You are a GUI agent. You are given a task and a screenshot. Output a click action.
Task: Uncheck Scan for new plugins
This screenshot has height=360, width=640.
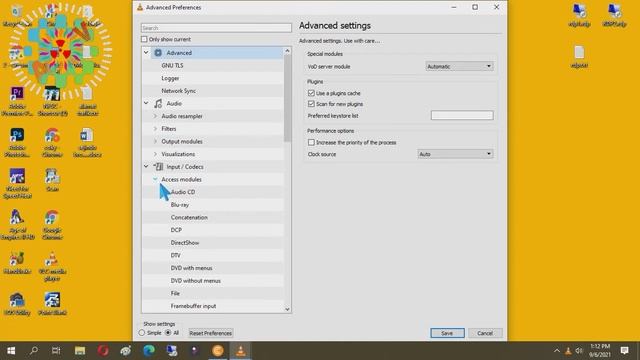(x=311, y=104)
